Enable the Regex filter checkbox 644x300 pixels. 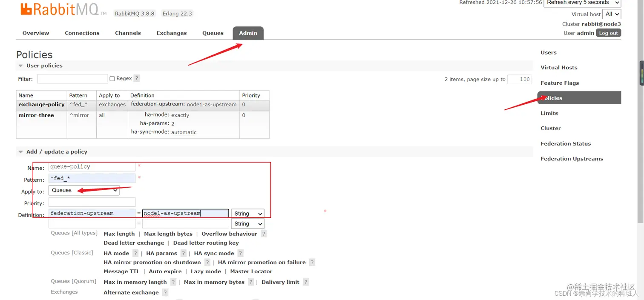pos(112,79)
